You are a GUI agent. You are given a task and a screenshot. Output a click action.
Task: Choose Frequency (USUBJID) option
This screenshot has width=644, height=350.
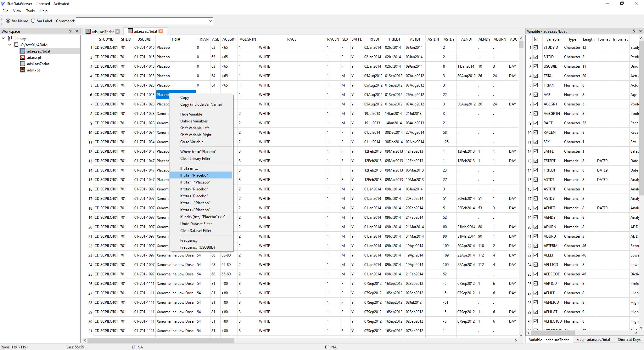click(201, 247)
